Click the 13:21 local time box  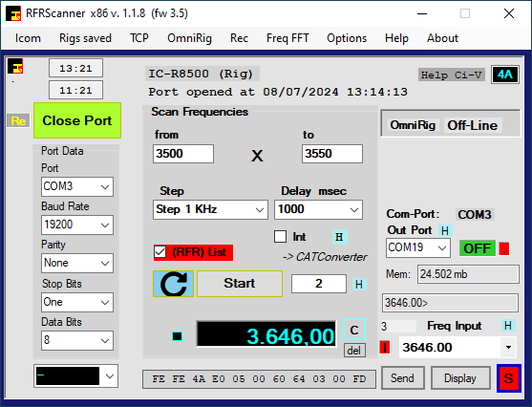75,68
